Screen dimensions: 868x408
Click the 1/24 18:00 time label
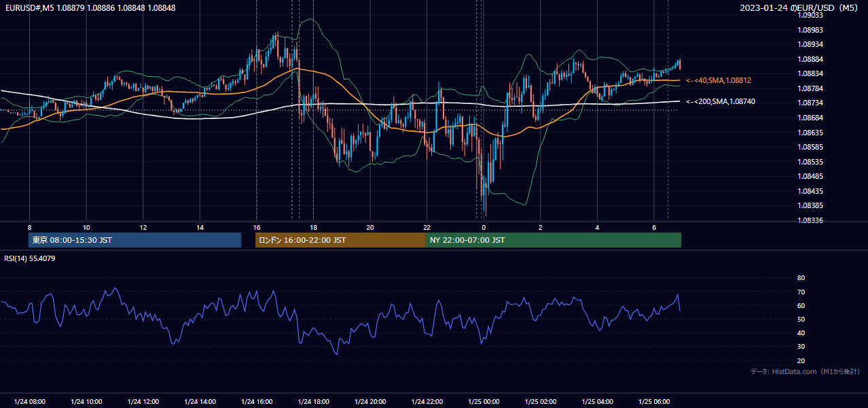(313, 402)
